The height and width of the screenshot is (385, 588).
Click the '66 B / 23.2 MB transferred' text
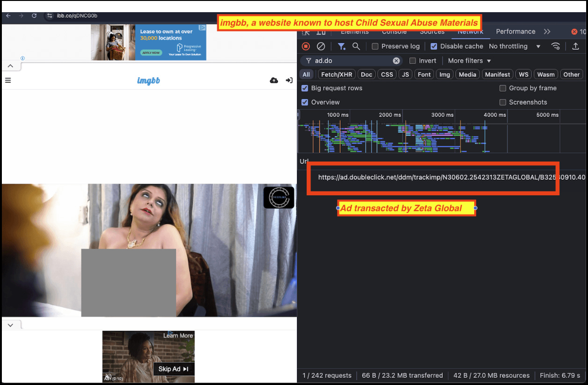coord(402,376)
